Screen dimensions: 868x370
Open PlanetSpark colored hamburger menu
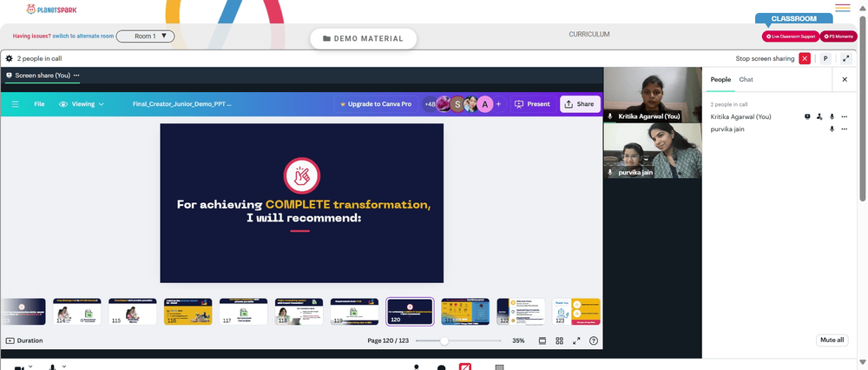843,8
